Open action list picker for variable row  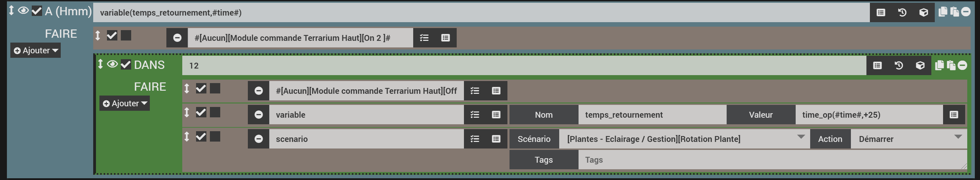pos(475,115)
